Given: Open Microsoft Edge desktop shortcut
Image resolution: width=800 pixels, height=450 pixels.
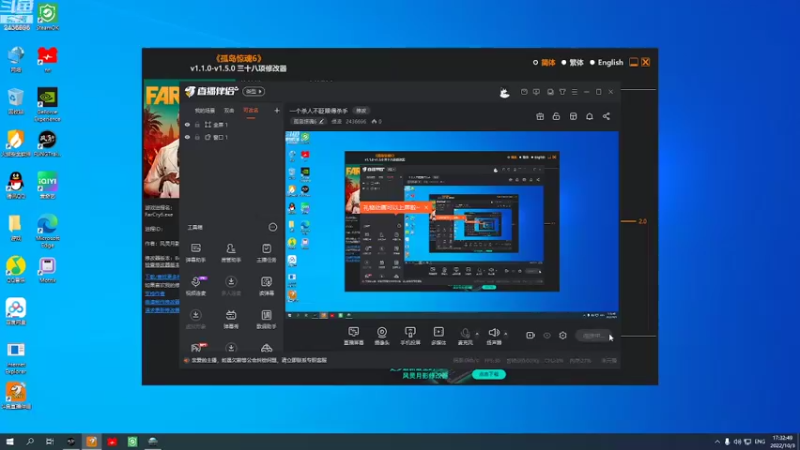Looking at the screenshot, I should pyautogui.click(x=47, y=231).
